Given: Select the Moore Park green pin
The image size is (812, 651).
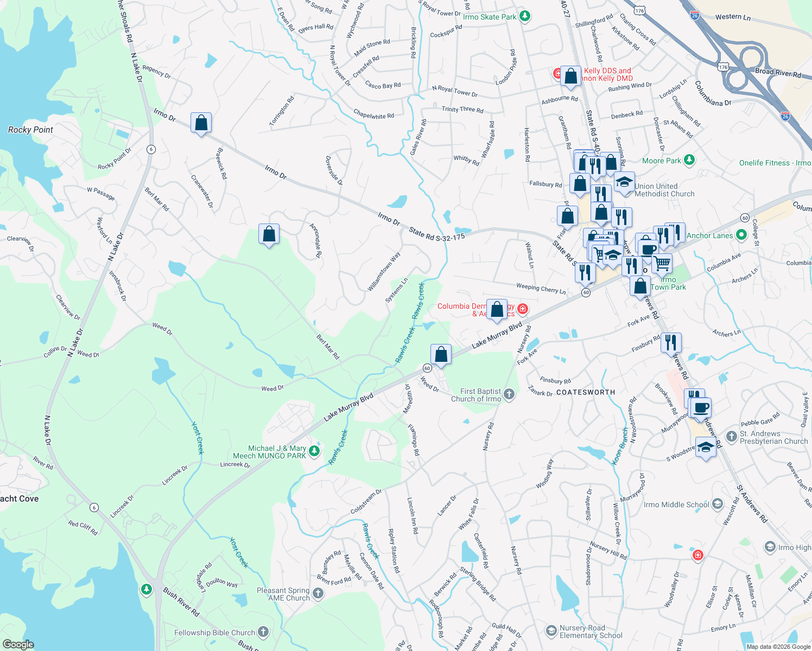Looking at the screenshot, I should click(688, 161).
